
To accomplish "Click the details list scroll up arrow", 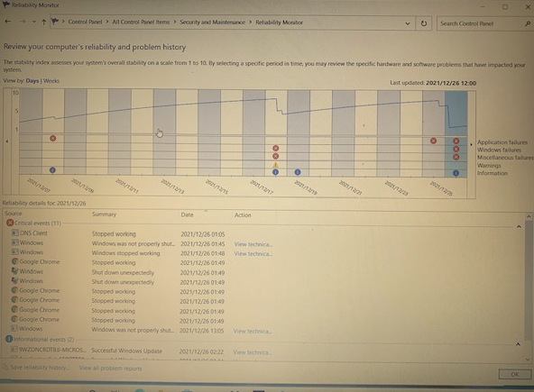I will point(529,216).
